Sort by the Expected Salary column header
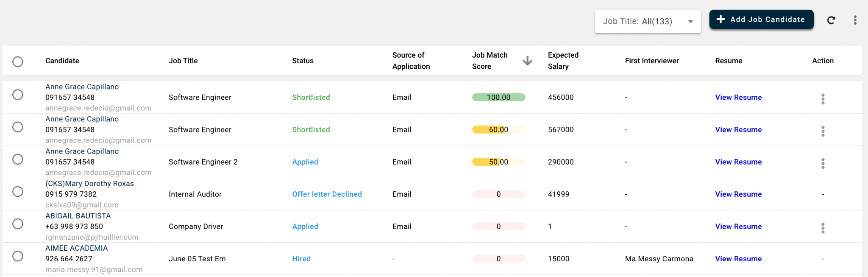This screenshot has width=868, height=277. click(x=563, y=61)
